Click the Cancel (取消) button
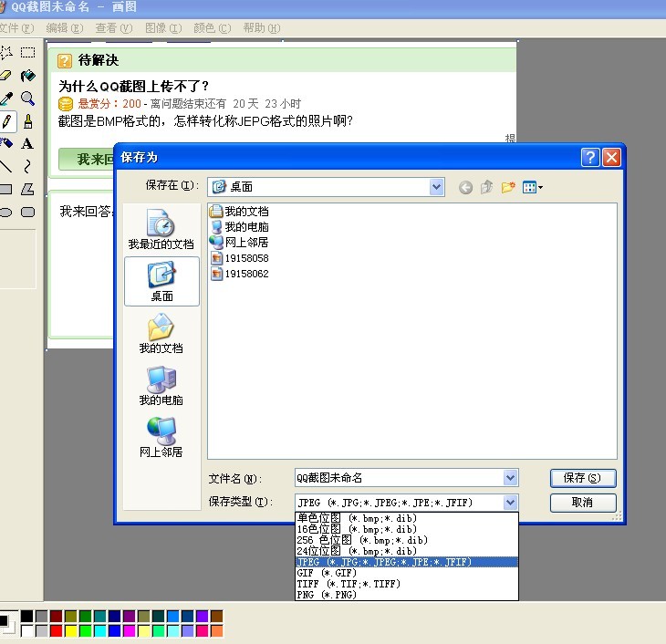This screenshot has height=644, width=666. (583, 503)
